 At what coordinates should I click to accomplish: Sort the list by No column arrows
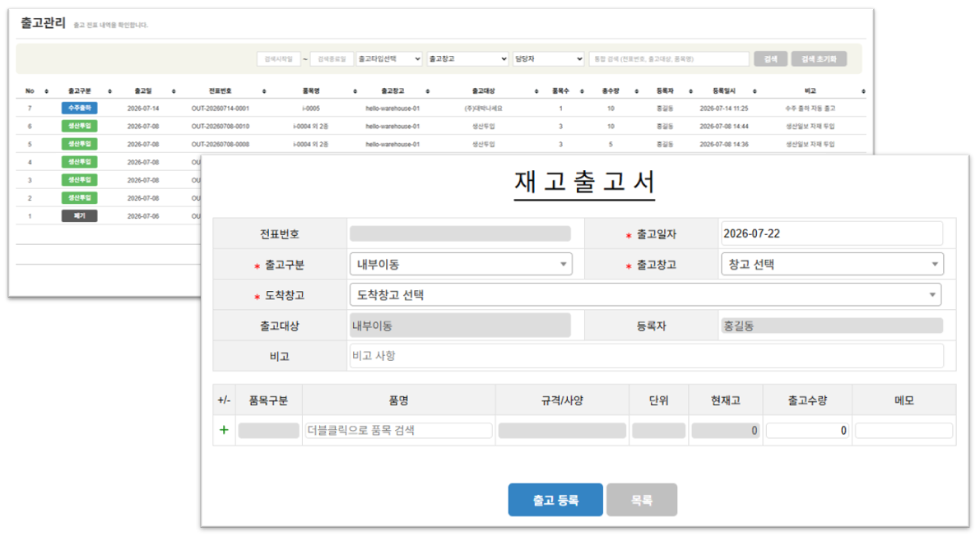[x=46, y=91]
